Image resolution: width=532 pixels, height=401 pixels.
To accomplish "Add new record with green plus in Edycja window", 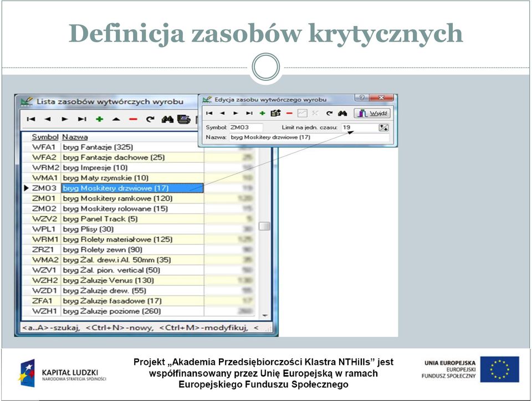I will coord(262,113).
